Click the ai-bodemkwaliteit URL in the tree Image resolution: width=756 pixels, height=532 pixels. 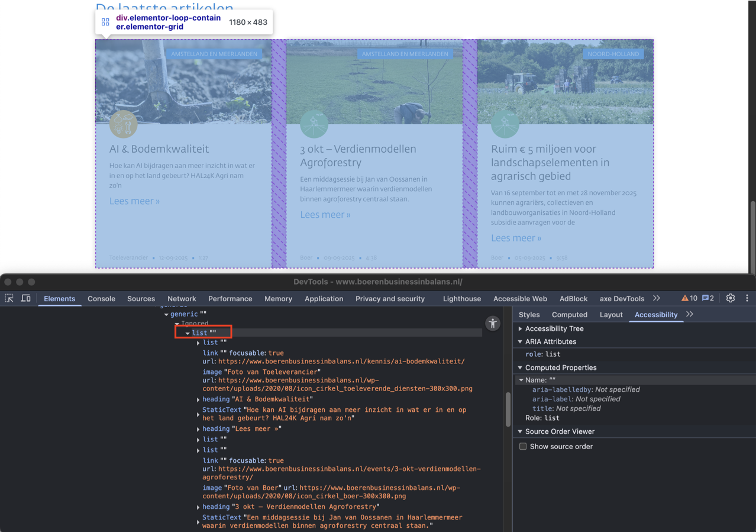pos(341,362)
